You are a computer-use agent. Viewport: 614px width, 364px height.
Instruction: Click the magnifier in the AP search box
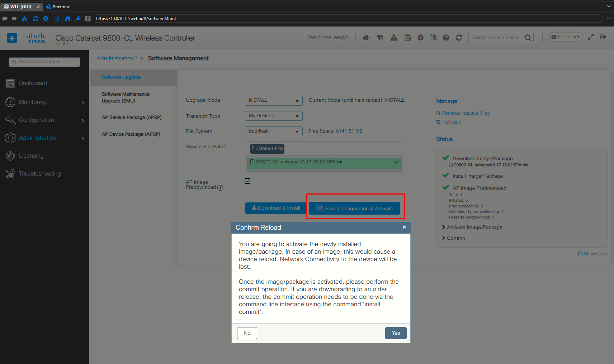point(528,38)
